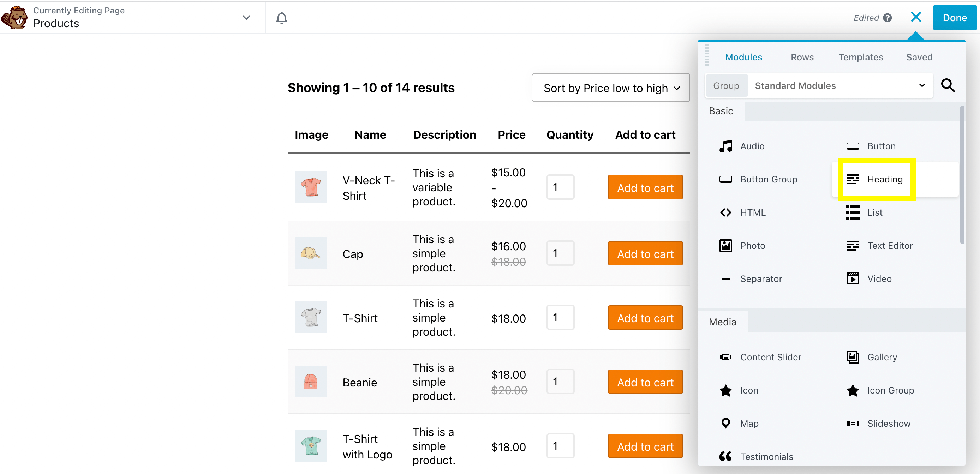Select the Audio module icon
The height and width of the screenshot is (474, 980).
[x=725, y=146]
